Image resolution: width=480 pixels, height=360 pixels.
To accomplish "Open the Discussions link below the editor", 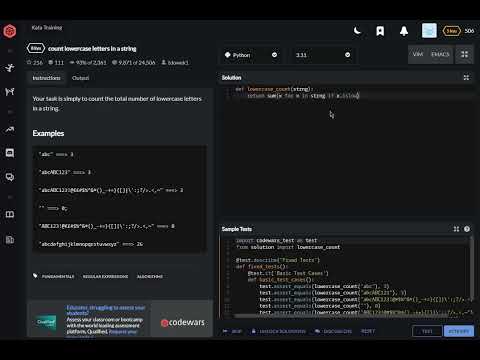I will tap(333, 331).
